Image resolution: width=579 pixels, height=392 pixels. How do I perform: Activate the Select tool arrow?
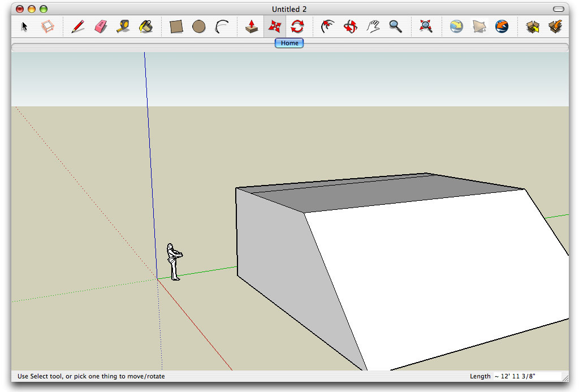click(x=24, y=26)
